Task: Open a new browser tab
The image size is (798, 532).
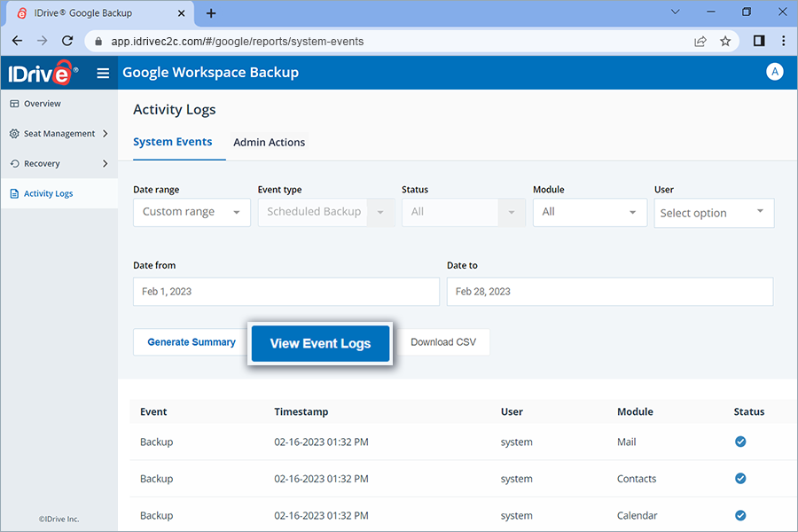Action: (211, 13)
